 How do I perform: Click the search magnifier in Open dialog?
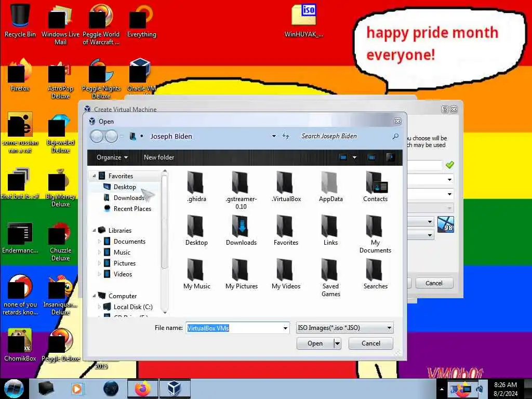click(x=395, y=137)
